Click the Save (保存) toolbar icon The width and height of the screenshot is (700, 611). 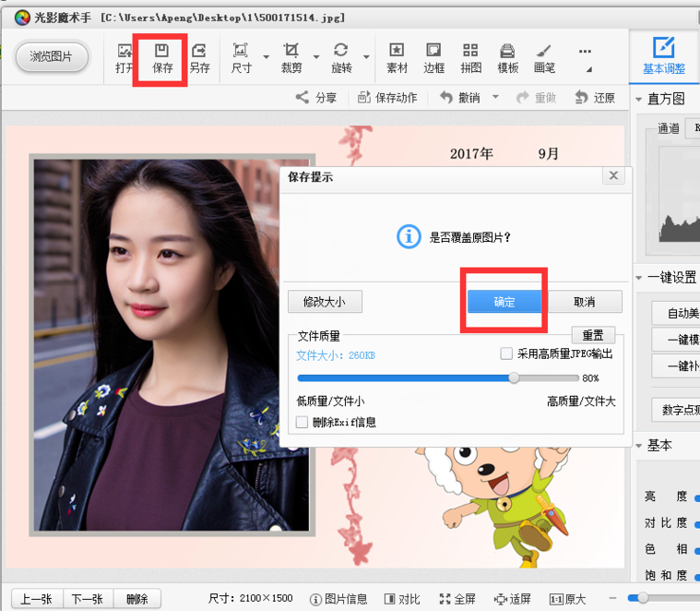[x=162, y=58]
